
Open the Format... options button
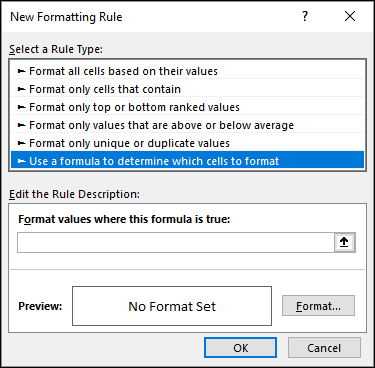click(x=318, y=306)
